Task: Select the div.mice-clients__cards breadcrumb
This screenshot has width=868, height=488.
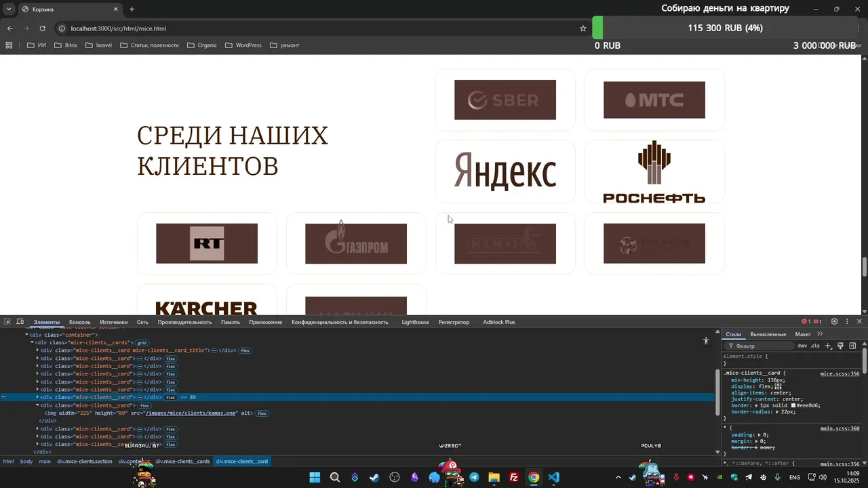Action: pyautogui.click(x=182, y=462)
